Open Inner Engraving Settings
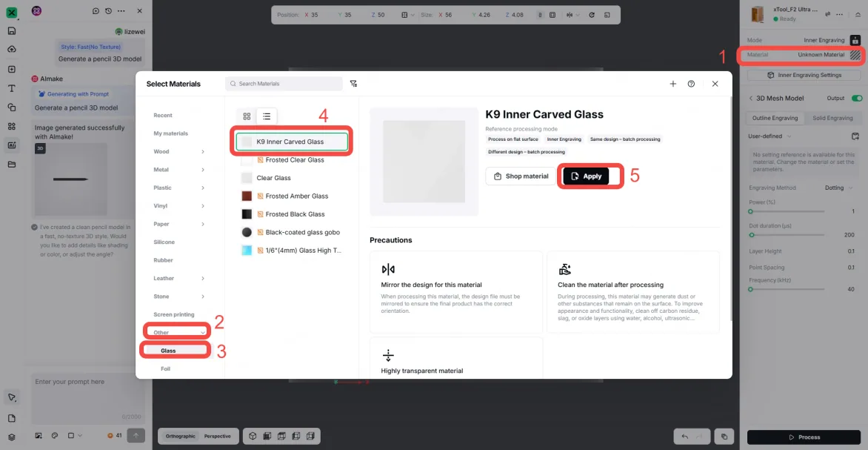This screenshot has height=450, width=868. [804, 75]
